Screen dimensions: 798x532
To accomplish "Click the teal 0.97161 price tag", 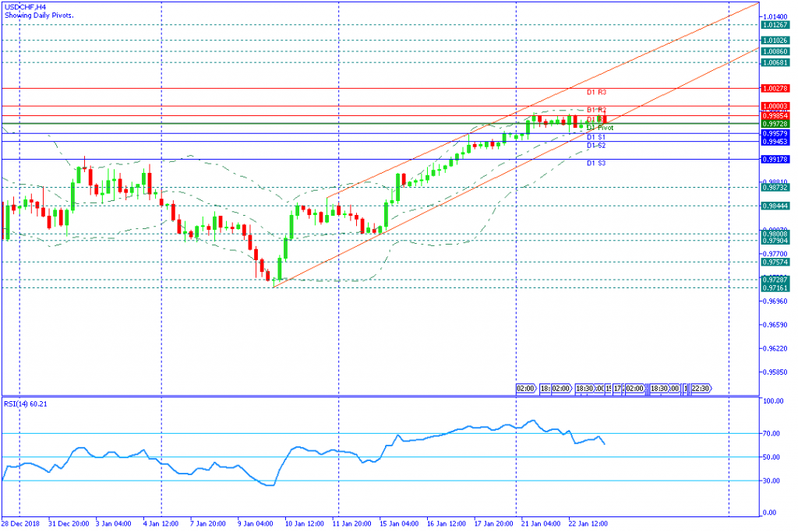I will click(x=775, y=288).
